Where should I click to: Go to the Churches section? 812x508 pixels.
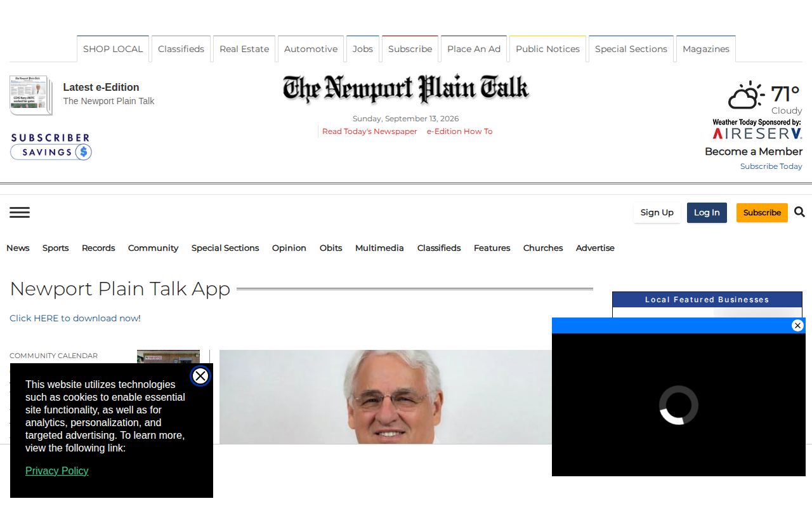[543, 248]
